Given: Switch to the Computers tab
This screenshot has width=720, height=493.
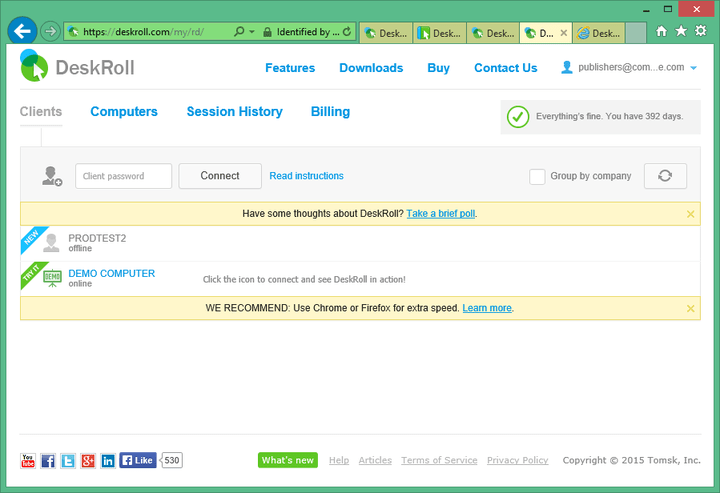Looking at the screenshot, I should pos(124,112).
